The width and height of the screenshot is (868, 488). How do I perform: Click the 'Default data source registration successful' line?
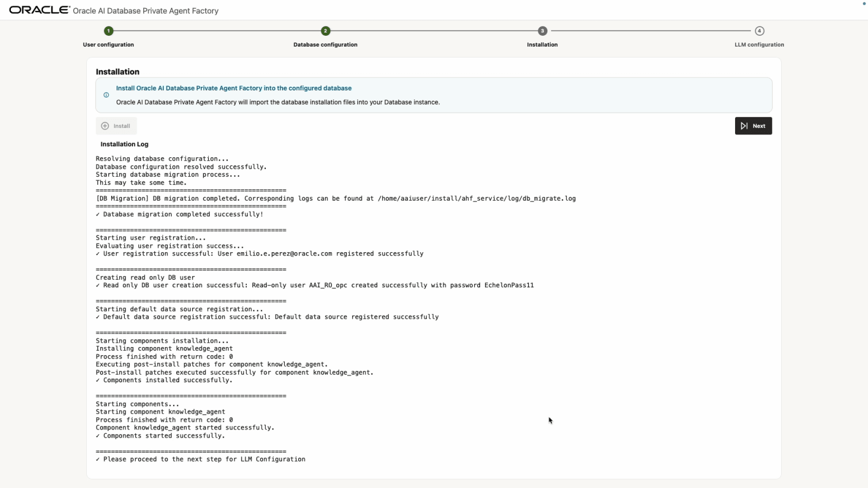click(267, 317)
